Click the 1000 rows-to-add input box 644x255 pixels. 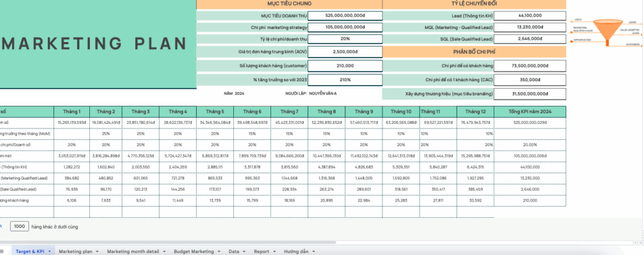(x=19, y=227)
